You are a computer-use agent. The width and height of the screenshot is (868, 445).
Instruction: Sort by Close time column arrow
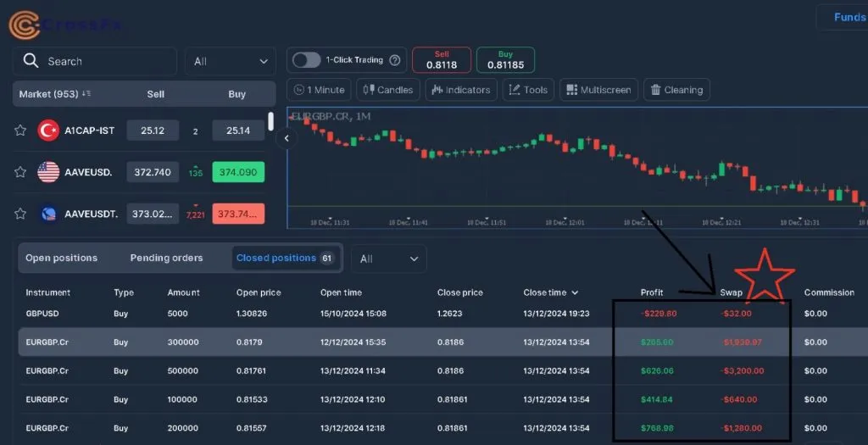tap(575, 292)
